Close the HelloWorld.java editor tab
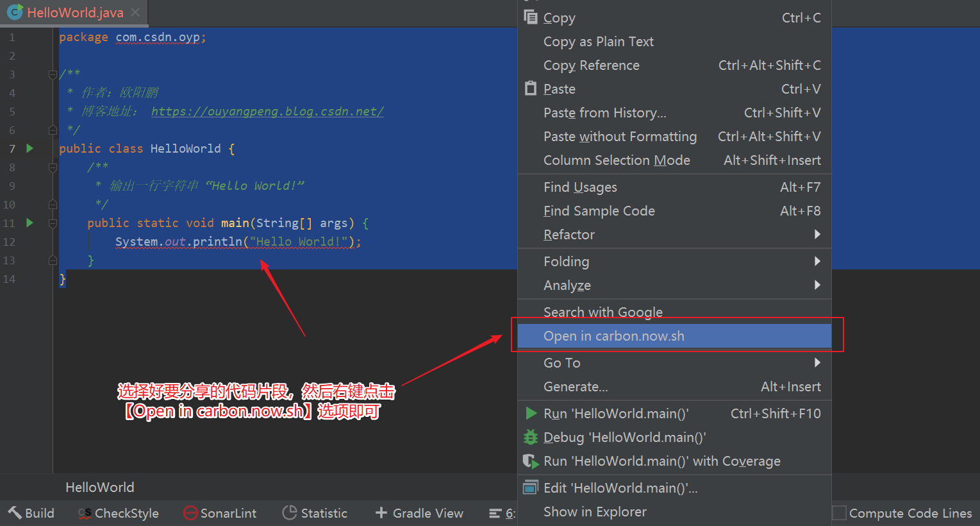This screenshot has width=980, height=526. tap(135, 12)
